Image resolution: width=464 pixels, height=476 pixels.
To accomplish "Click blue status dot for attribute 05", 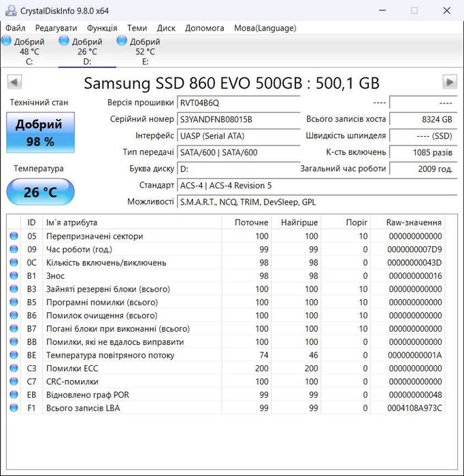I will click(14, 236).
